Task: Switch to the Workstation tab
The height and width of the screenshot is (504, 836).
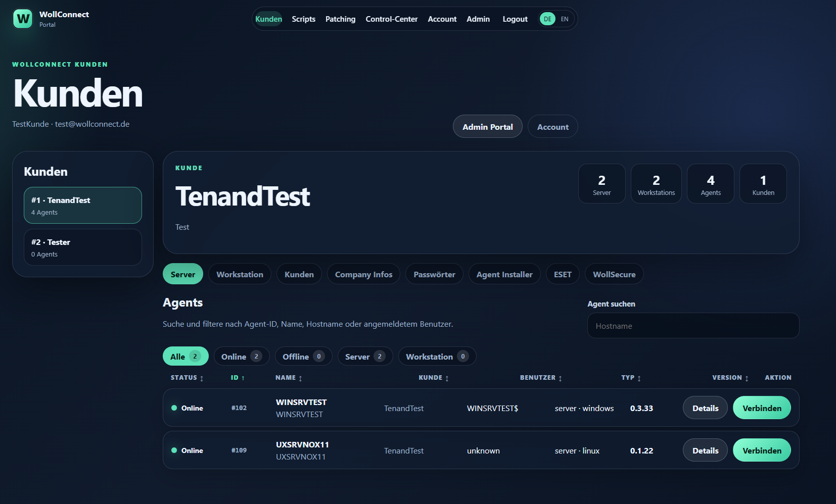Action: tap(240, 274)
